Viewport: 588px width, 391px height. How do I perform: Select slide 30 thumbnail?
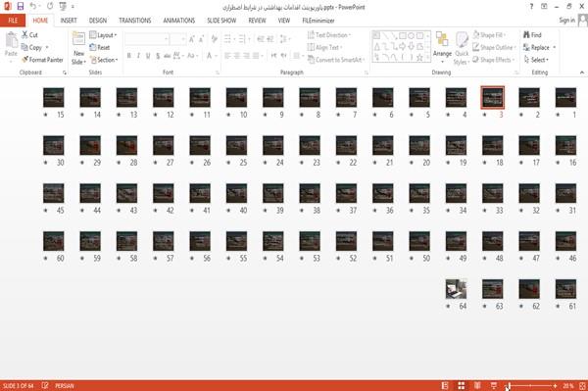53,145
